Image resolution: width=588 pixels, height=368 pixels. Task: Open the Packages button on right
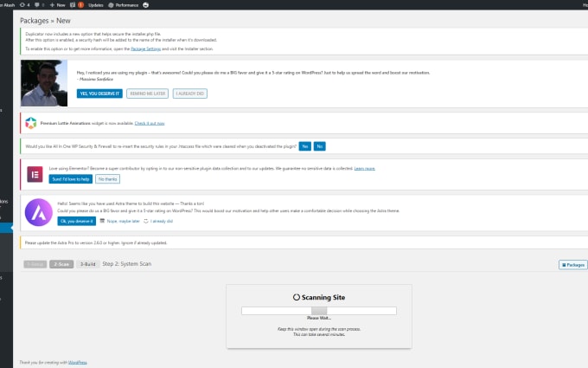point(573,265)
